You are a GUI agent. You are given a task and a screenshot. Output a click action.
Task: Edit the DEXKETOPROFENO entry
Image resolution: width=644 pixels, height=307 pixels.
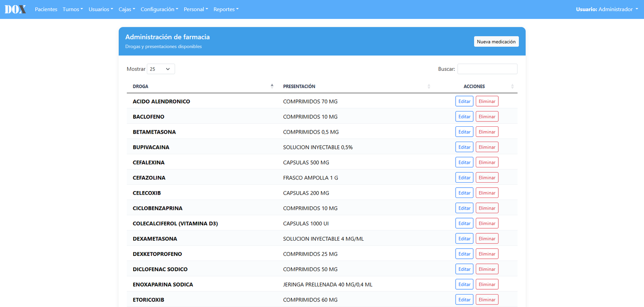point(464,254)
